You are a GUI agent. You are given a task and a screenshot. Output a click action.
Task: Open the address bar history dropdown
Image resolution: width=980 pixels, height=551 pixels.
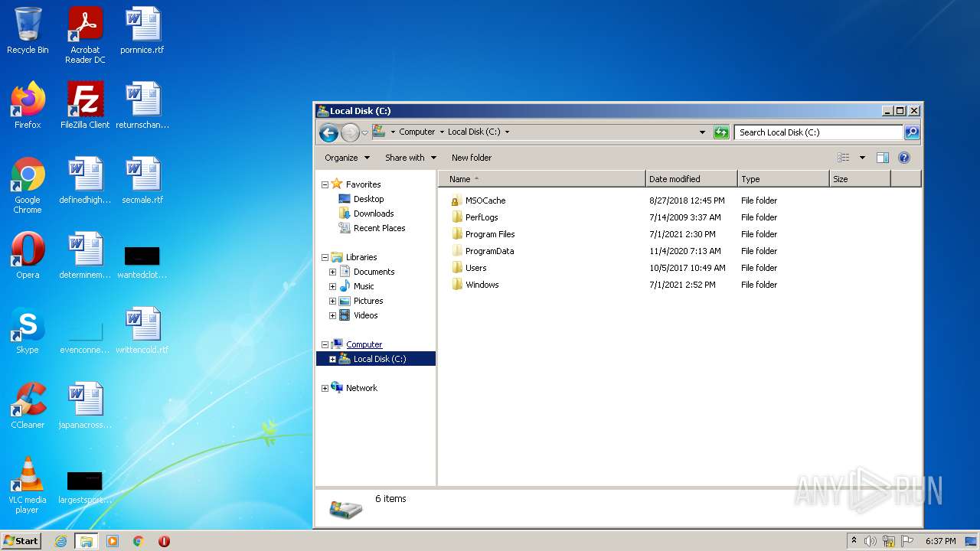click(702, 132)
